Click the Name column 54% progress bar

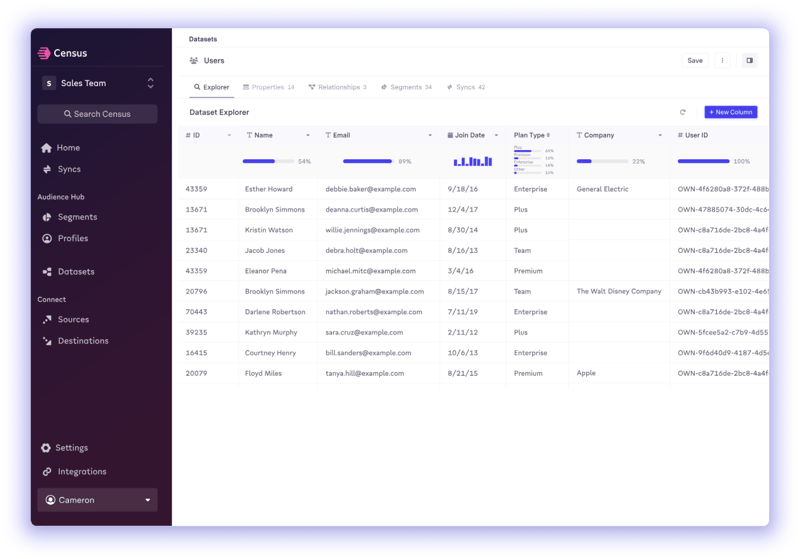(268, 161)
